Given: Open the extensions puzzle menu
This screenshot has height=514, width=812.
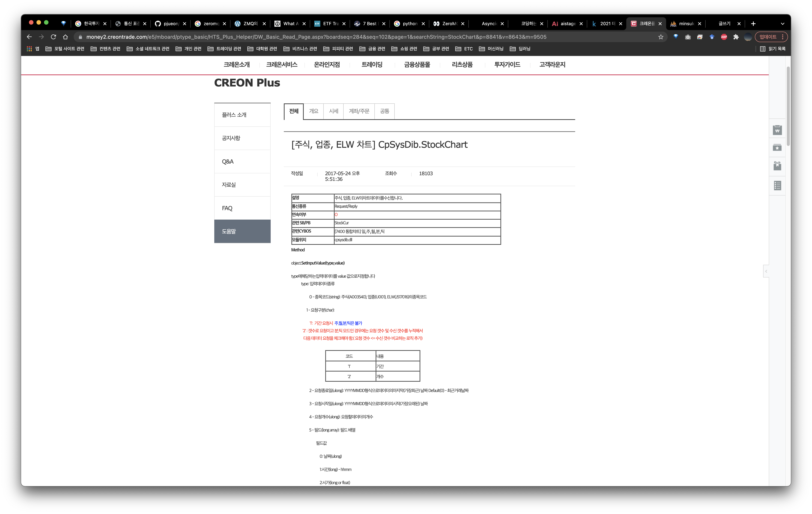Looking at the screenshot, I should (x=736, y=37).
